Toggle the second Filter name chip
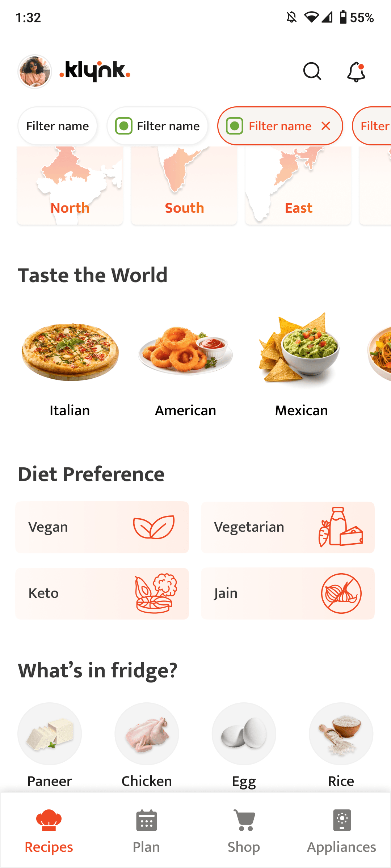Screen dimensions: 391x868 (x=157, y=126)
